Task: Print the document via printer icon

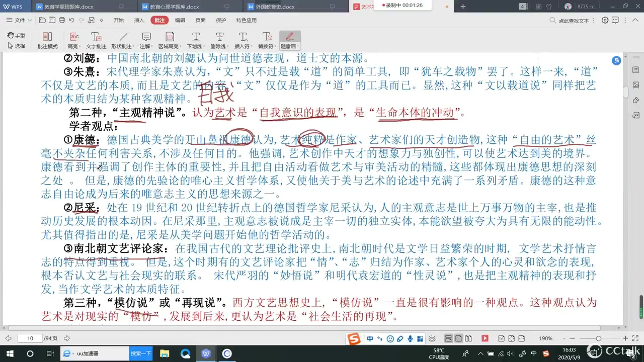Action: pyautogui.click(x=62, y=20)
